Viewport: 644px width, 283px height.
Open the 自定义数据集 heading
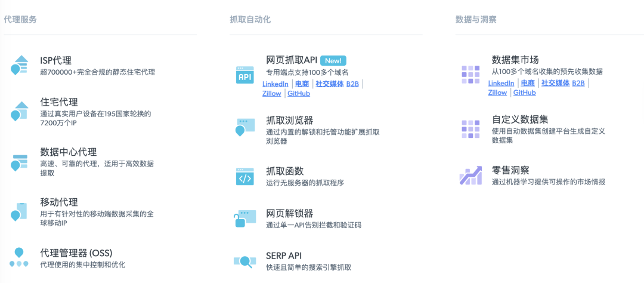[520, 119]
